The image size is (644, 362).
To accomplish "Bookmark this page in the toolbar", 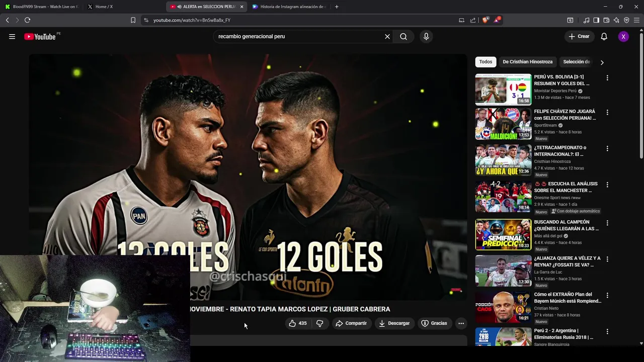I will click(x=133, y=20).
